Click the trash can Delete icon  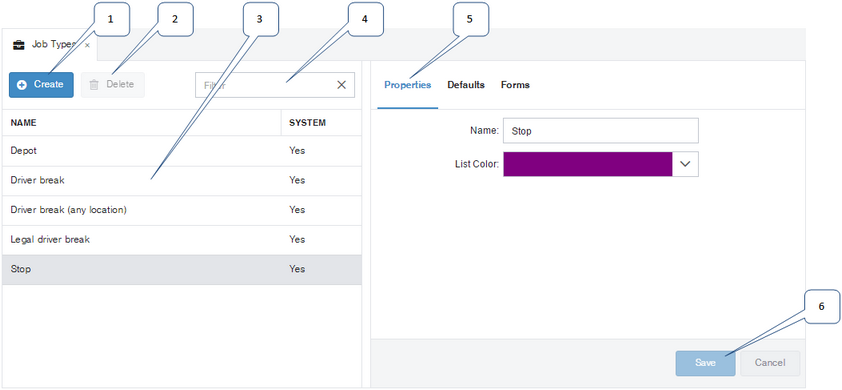94,85
